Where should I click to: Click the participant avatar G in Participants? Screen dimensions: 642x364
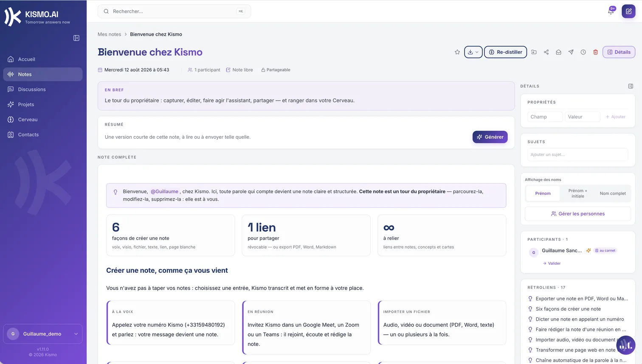click(x=534, y=252)
